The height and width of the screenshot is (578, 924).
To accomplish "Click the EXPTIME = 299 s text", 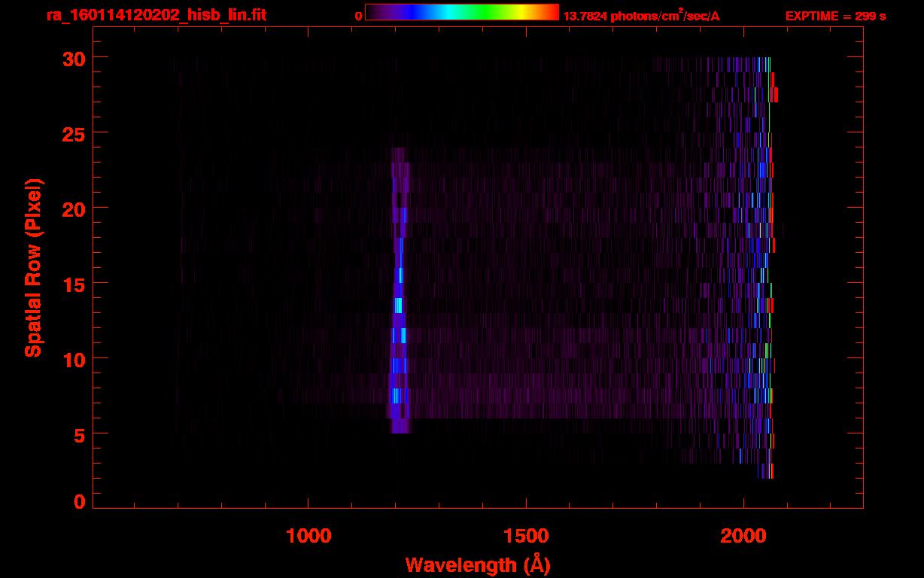I will [835, 16].
